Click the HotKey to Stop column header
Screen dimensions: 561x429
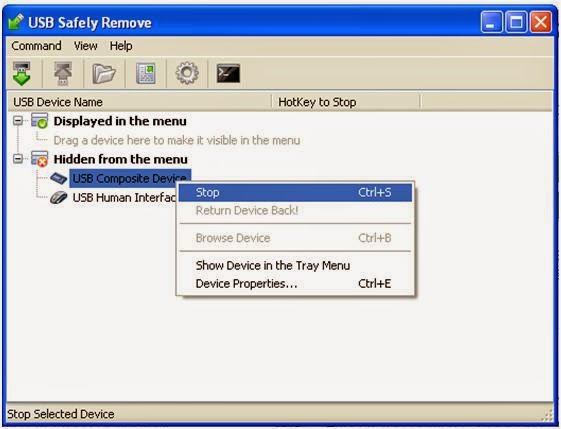[x=346, y=102]
